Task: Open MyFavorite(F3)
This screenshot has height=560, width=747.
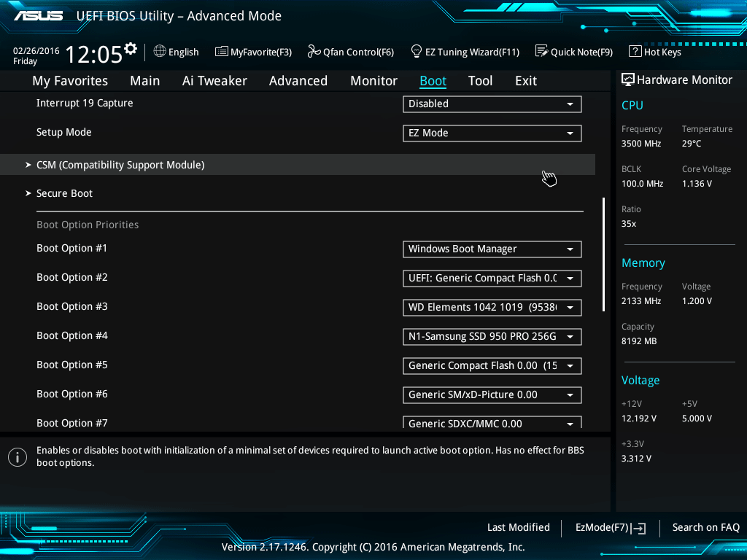Action: [x=253, y=52]
